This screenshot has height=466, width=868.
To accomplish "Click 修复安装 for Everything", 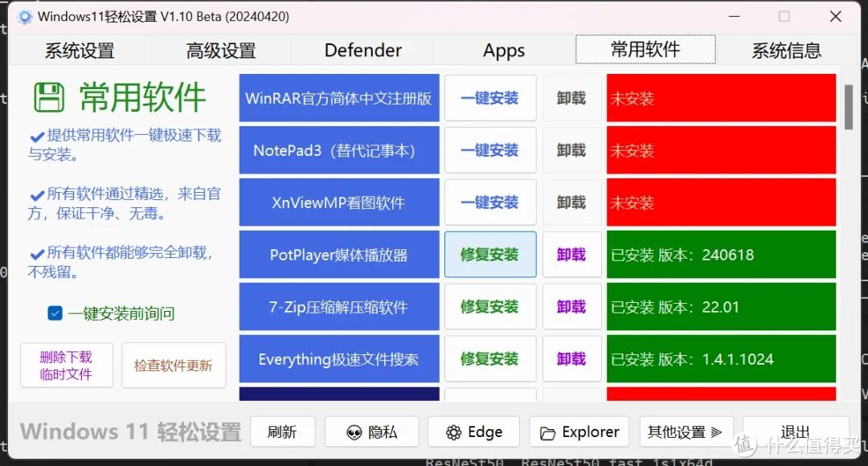I will [490, 358].
